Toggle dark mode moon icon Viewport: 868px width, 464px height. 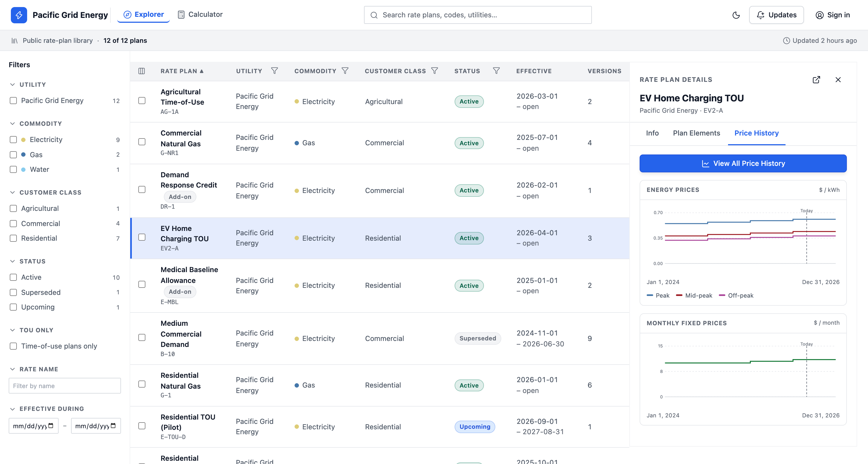(736, 15)
